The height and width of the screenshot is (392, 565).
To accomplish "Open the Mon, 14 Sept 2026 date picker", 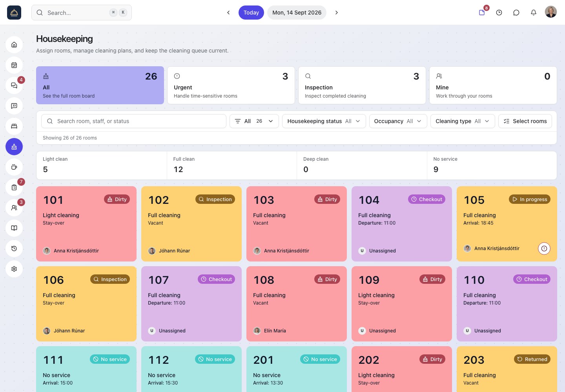I will (297, 13).
